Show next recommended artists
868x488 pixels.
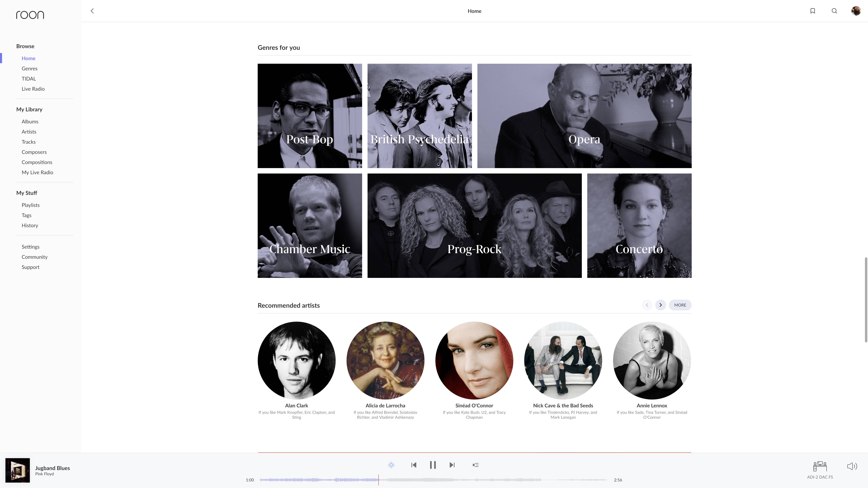tap(660, 305)
